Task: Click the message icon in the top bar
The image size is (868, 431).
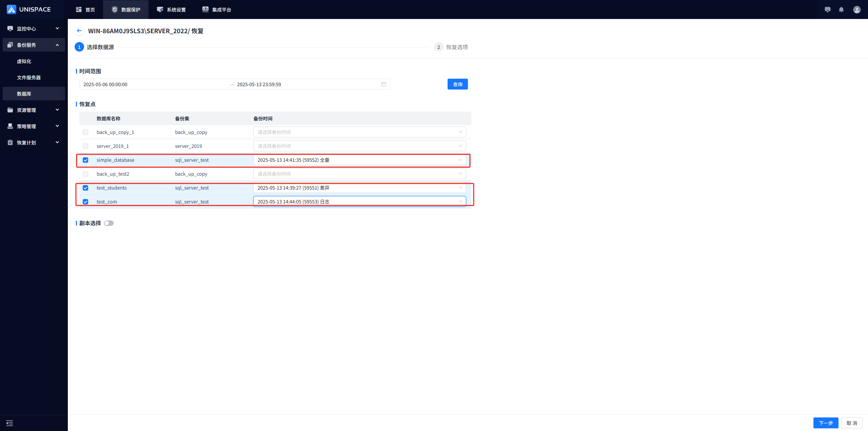Action: (828, 9)
